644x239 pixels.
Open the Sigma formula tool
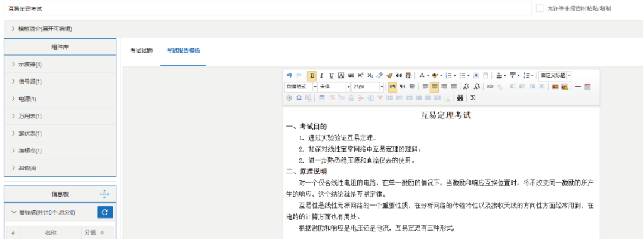pyautogui.click(x=473, y=97)
